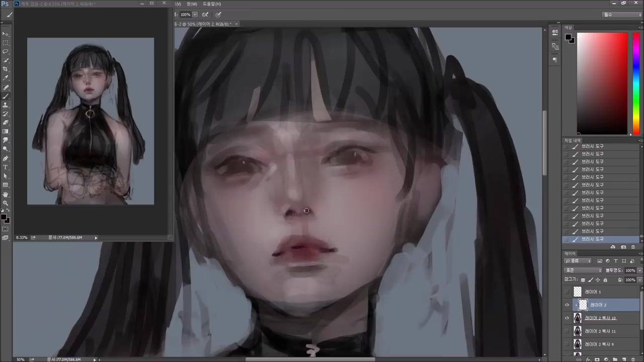Create a new layer via panel button
Screen dimensions: 644x362
(x=624, y=359)
